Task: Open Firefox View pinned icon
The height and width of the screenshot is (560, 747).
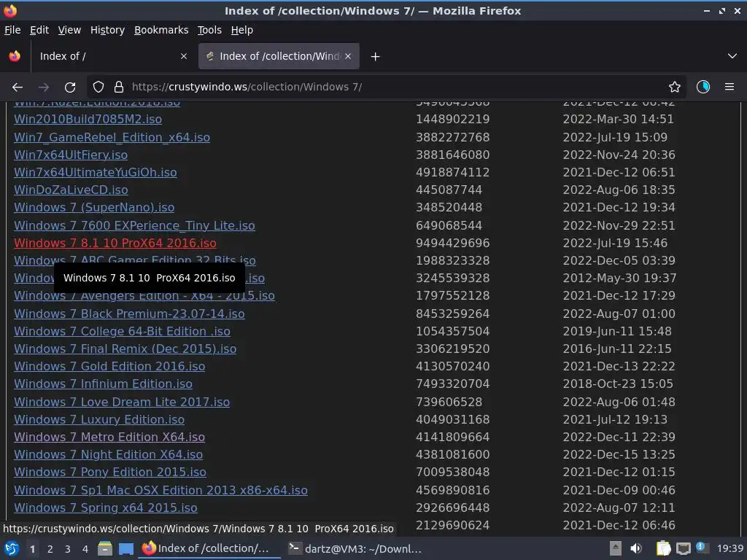Action: (15, 56)
